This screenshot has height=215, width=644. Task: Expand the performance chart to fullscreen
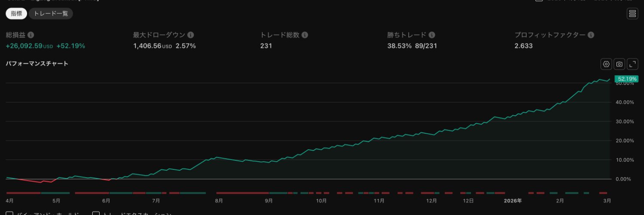pos(632,64)
